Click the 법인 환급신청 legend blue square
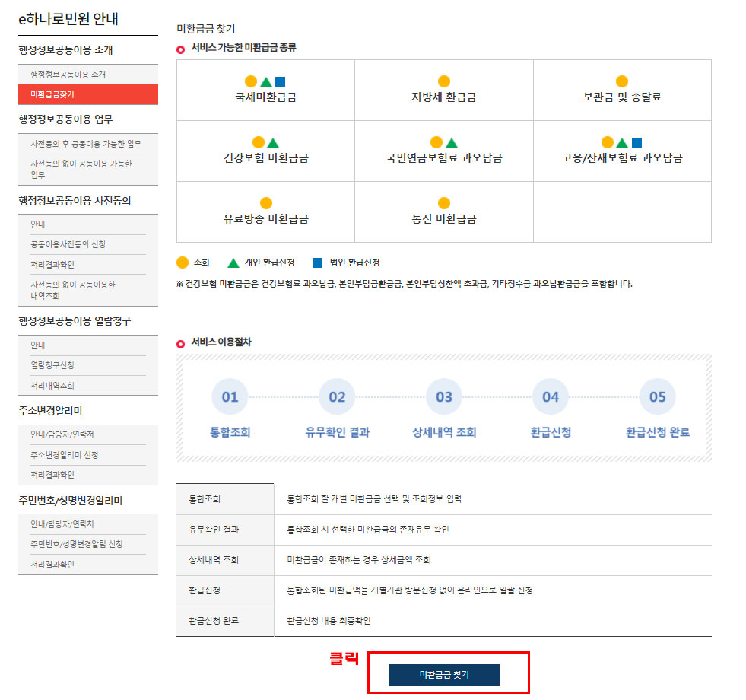This screenshot has height=700, width=746. [317, 262]
